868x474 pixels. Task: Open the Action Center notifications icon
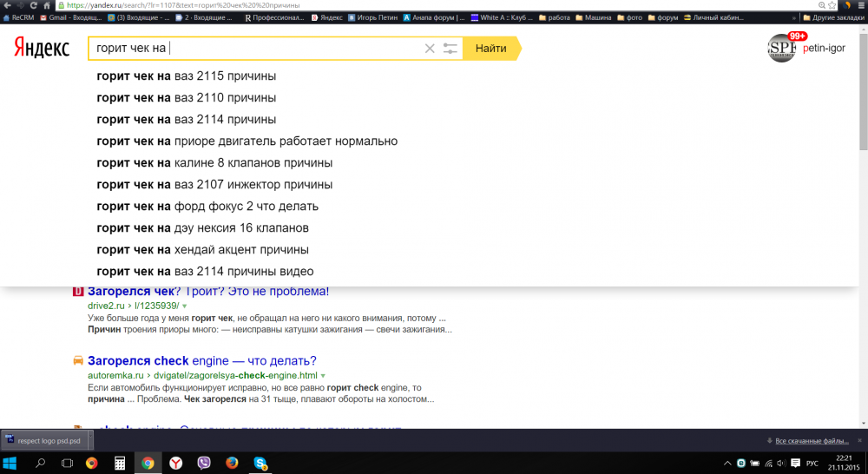click(795, 463)
